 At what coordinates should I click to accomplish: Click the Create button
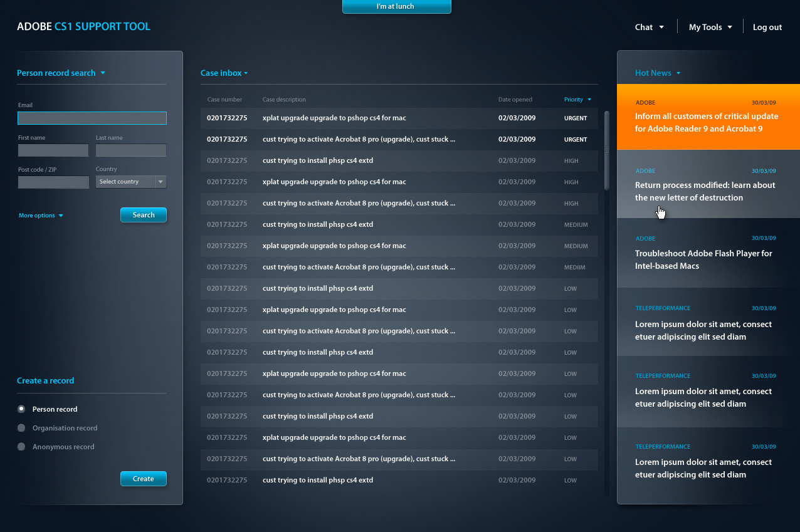[144, 479]
